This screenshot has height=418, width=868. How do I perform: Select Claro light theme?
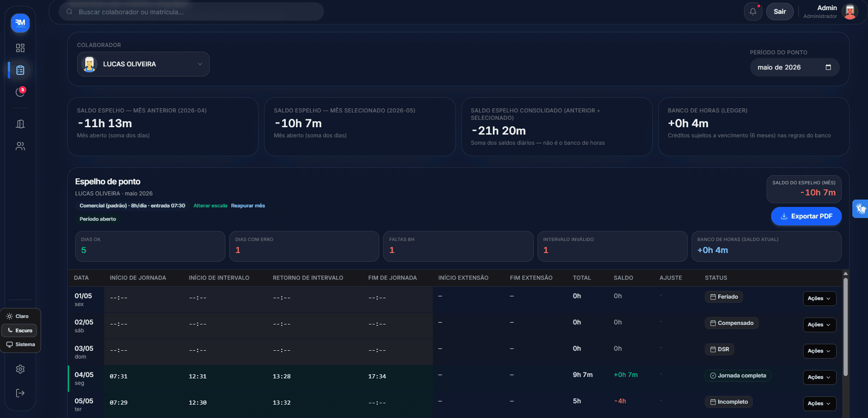coord(18,316)
